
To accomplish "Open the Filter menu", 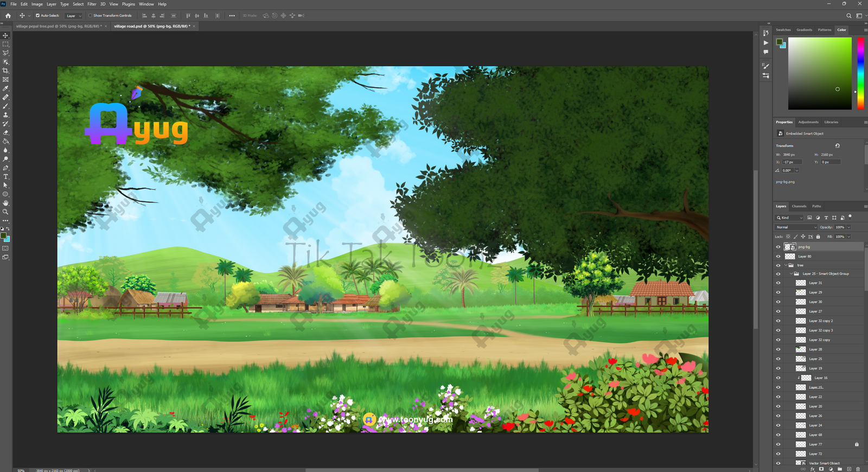I will (x=92, y=4).
